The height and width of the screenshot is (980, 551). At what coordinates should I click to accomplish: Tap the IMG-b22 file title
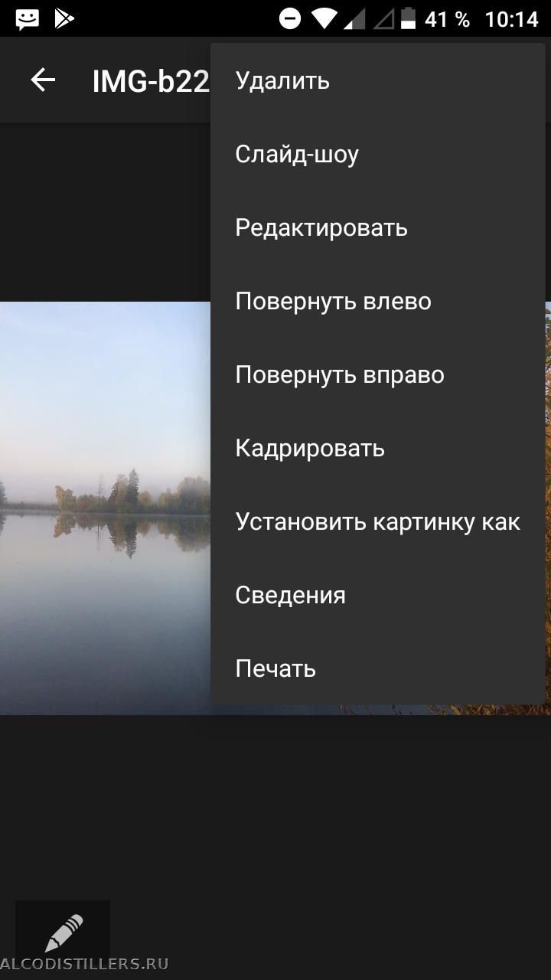(x=151, y=81)
